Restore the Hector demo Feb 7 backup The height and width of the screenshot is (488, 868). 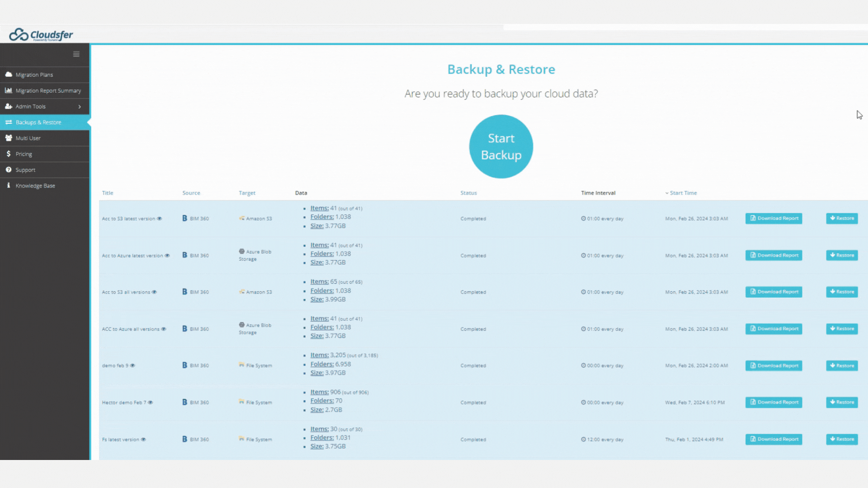(841, 402)
